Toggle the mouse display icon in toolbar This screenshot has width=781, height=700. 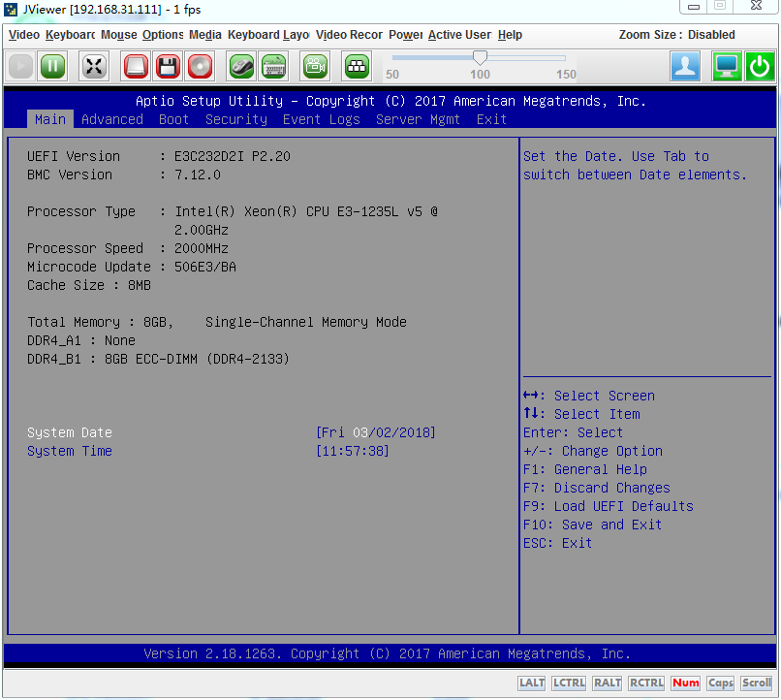(241, 66)
